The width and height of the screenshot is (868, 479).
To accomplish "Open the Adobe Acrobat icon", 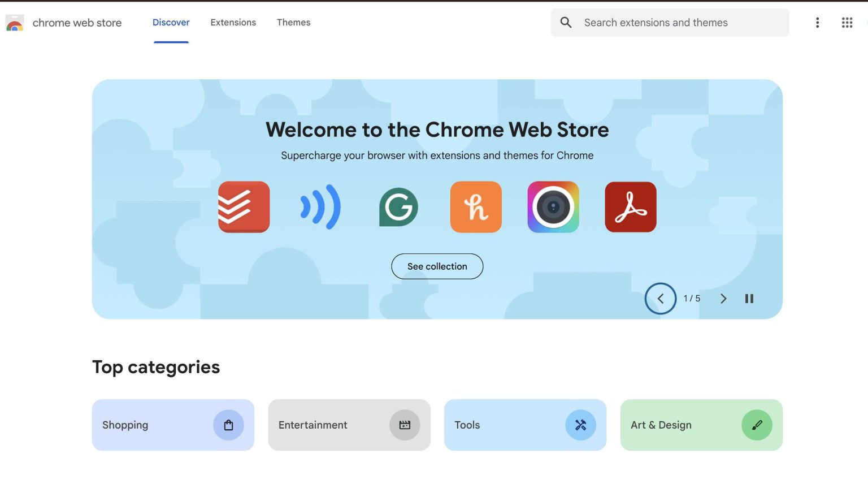I will (630, 207).
